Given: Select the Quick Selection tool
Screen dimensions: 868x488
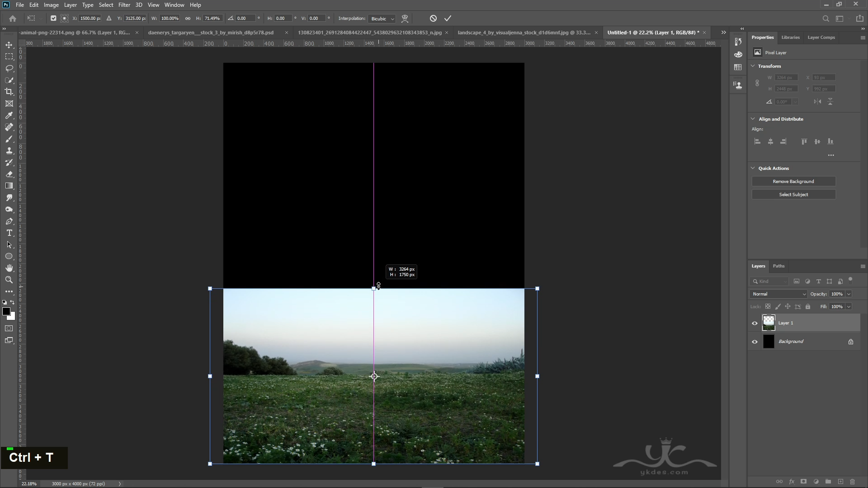Looking at the screenshot, I should (x=9, y=80).
